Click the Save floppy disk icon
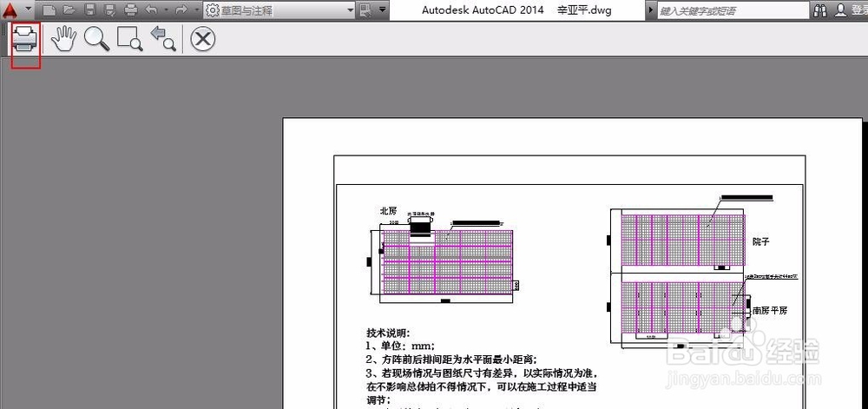 pyautogui.click(x=90, y=10)
